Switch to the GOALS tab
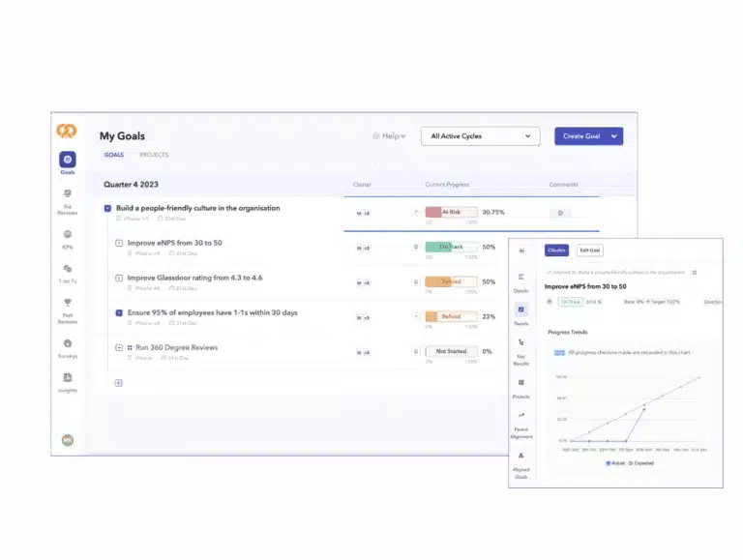This screenshot has width=743, height=560. click(114, 155)
